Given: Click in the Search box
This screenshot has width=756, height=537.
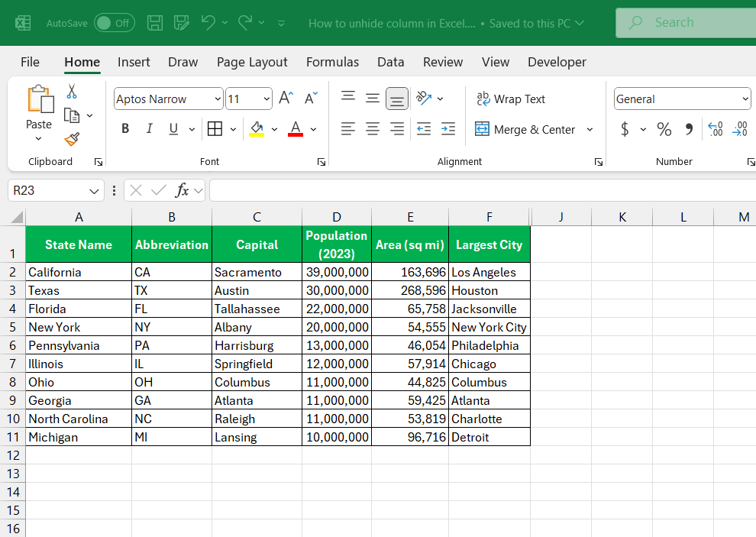Looking at the screenshot, I should (x=686, y=23).
